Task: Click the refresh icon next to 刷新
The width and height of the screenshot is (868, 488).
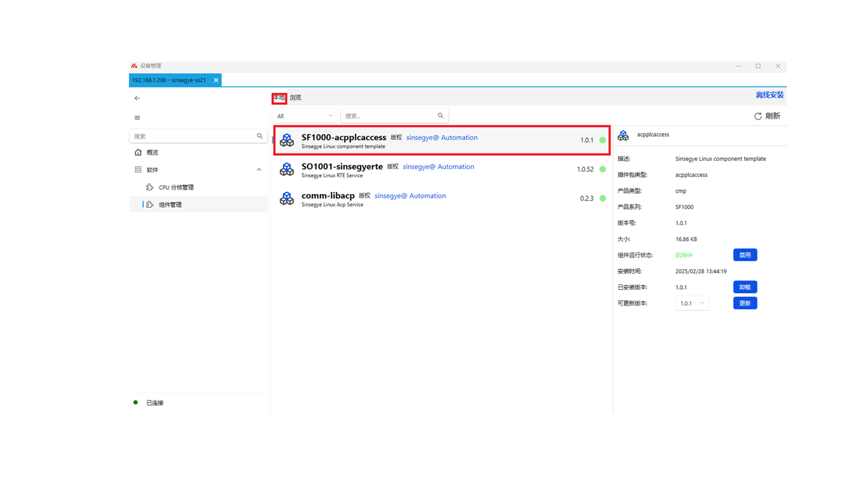Action: point(758,116)
